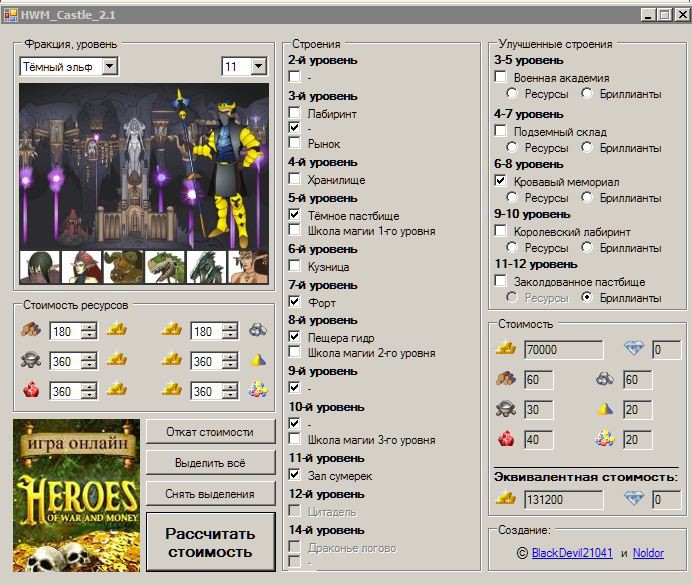Image resolution: width=692 pixels, height=585 pixels.
Task: Open the Noldor author link
Action: coord(648,553)
